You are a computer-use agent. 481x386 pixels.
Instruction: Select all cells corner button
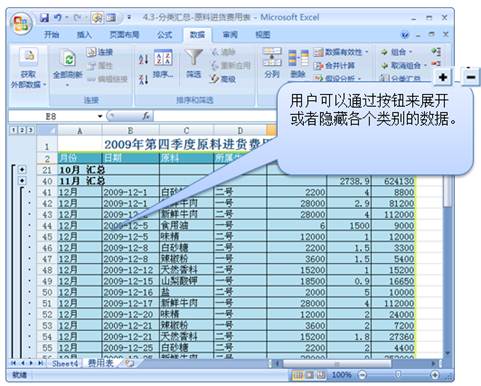[47, 130]
